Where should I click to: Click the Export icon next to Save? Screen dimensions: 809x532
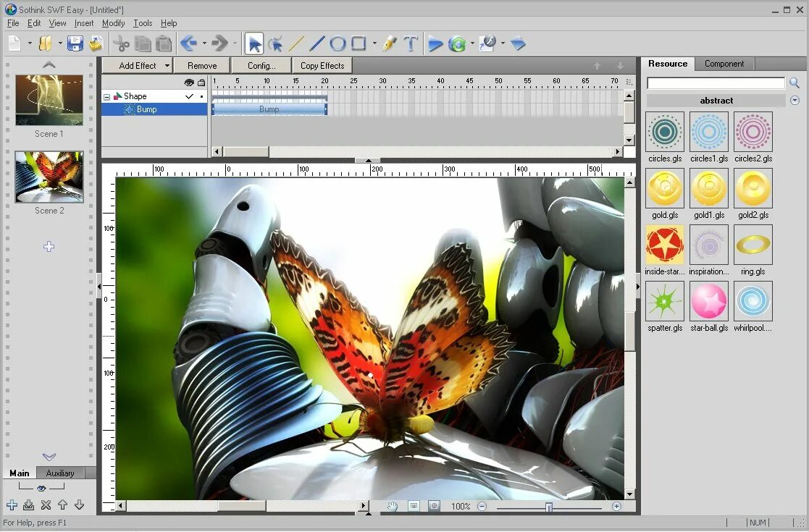click(96, 44)
